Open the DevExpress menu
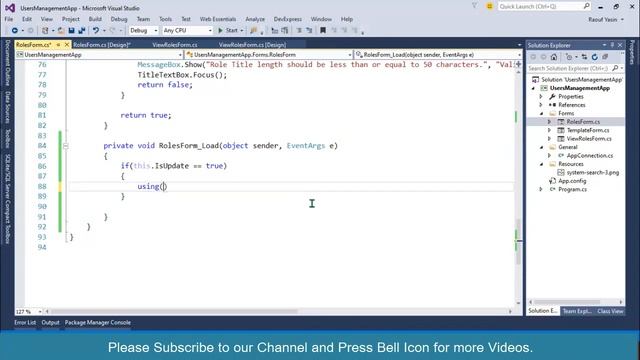The image size is (640, 360). click(287, 19)
